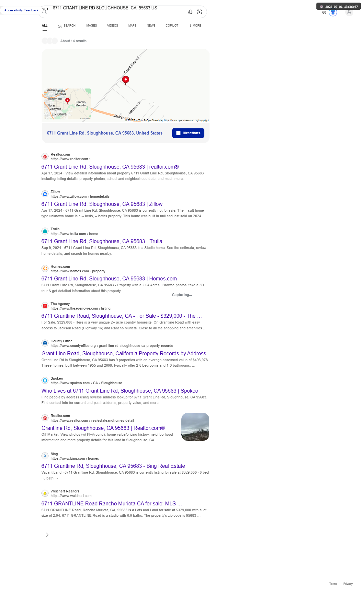Open the For Sale $329,000 Agency listing

[121, 316]
